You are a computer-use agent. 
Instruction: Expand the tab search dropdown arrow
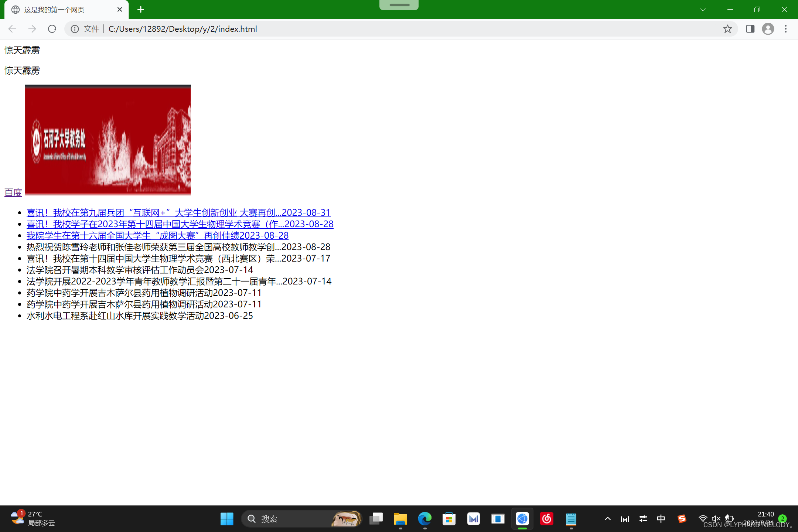pos(703,10)
